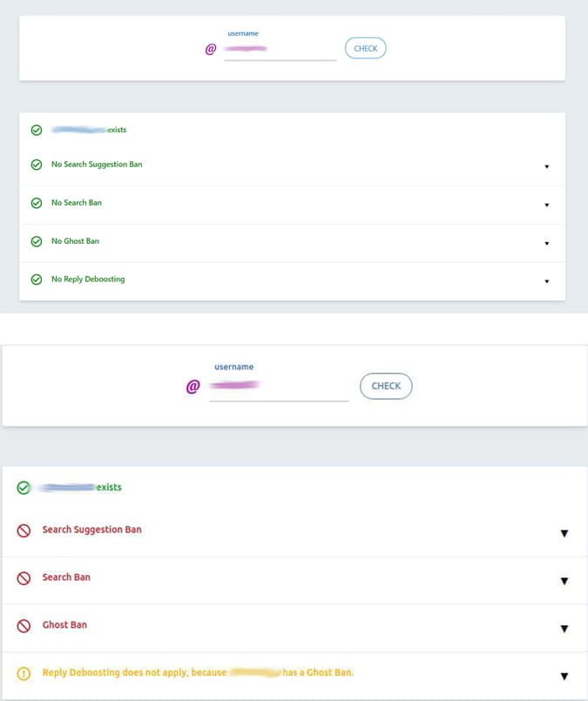588x701 pixels.
Task: Click the prohibition icon beside Ghost Ban
Action: click(x=23, y=624)
